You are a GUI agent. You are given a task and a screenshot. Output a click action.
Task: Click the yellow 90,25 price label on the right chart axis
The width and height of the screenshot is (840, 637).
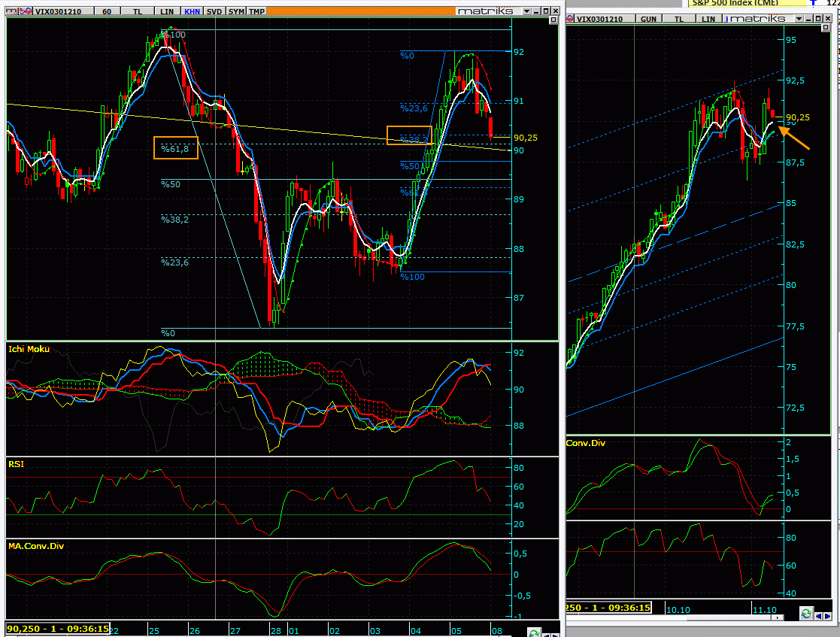[798, 117]
